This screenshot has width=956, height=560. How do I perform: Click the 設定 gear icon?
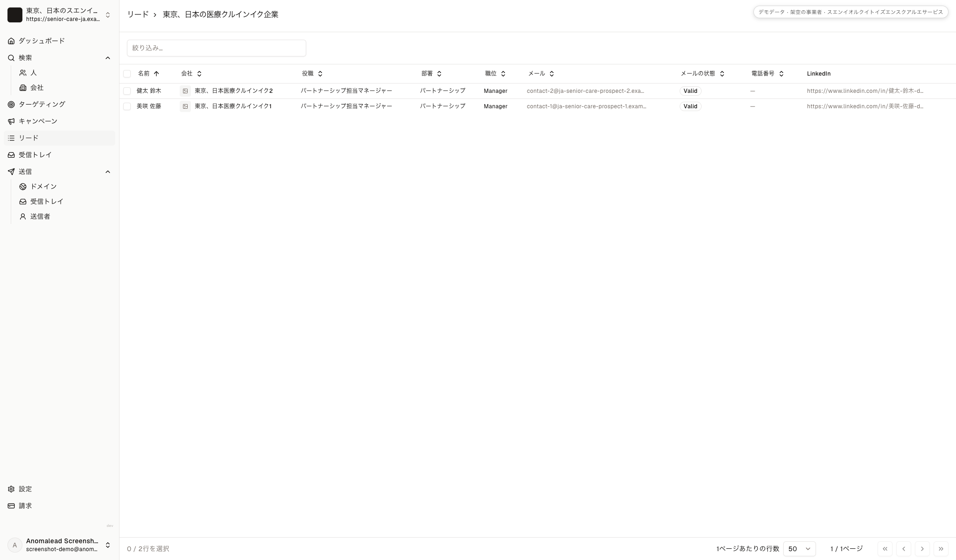coord(11,489)
